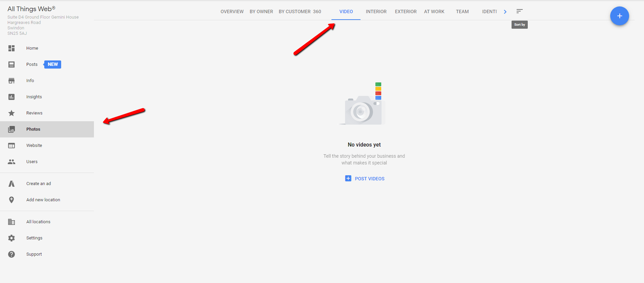Open Insights bar chart icon

[x=11, y=97]
